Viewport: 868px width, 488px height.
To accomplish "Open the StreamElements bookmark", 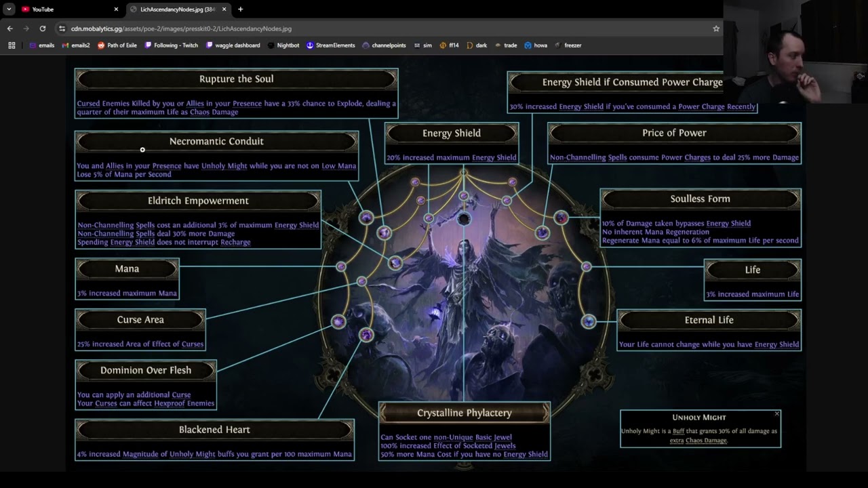I will pos(331,45).
